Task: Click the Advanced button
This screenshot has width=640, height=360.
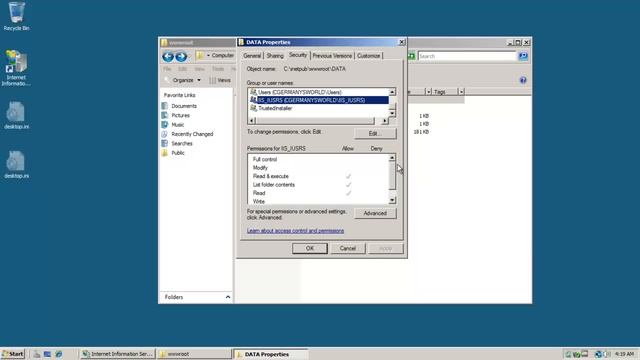Action: 375,213
